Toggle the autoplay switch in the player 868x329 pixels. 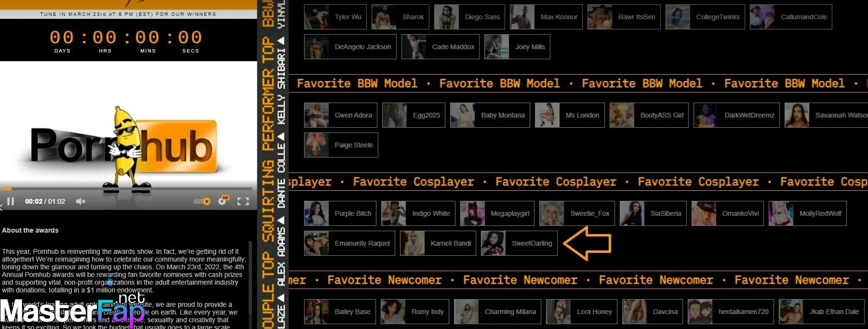pyautogui.click(x=202, y=201)
